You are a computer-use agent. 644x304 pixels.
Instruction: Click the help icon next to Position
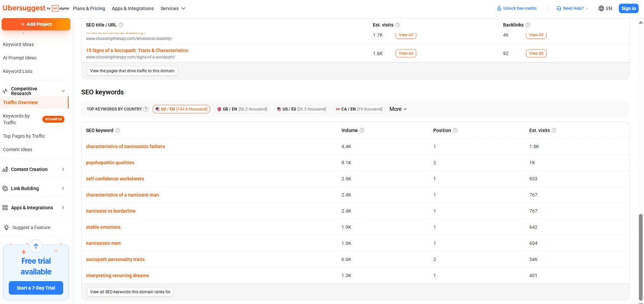(x=455, y=130)
